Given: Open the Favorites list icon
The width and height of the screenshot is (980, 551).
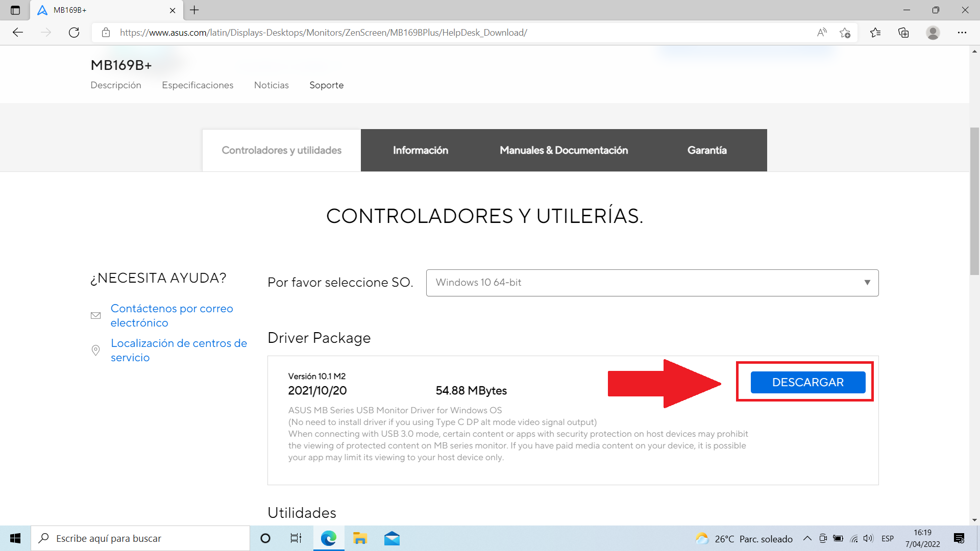Looking at the screenshot, I should (875, 33).
